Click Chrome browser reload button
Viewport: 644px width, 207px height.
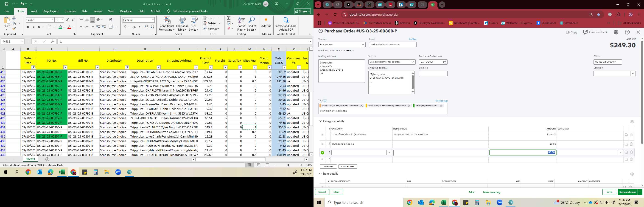coord(335,14)
